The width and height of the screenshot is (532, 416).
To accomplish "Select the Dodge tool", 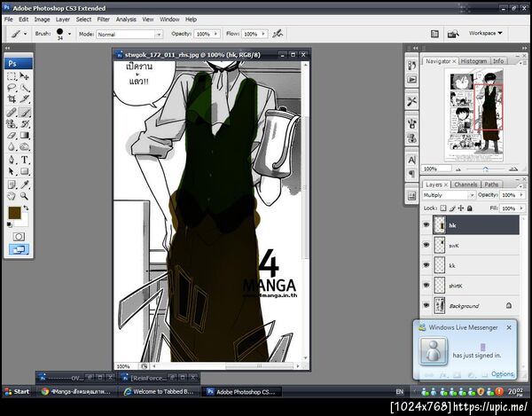I will click(x=25, y=147).
